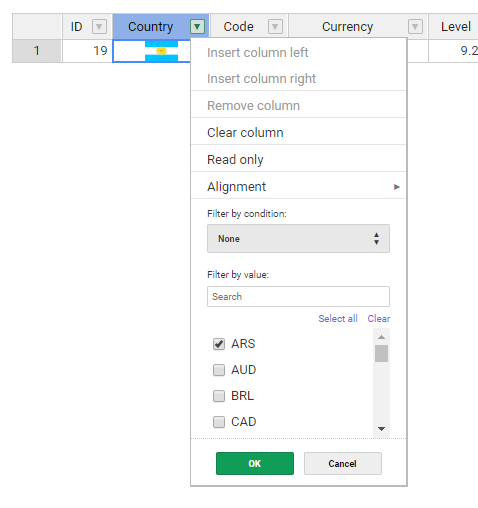Click the Argentina flag in the Country cell
The height and width of the screenshot is (508, 478).
coord(161,51)
